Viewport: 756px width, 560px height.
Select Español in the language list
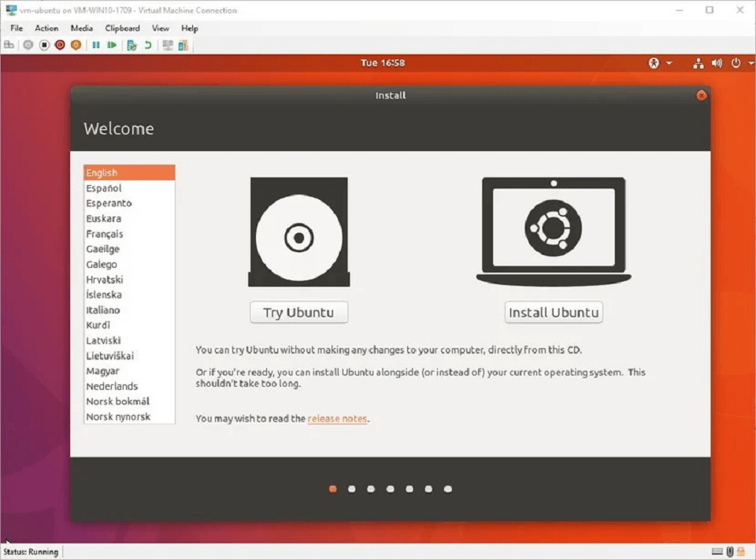coord(129,188)
